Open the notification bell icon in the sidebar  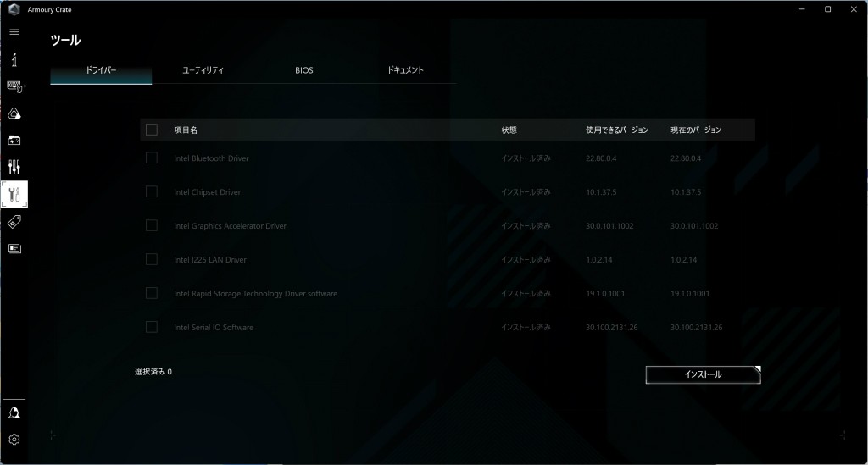pyautogui.click(x=14, y=413)
